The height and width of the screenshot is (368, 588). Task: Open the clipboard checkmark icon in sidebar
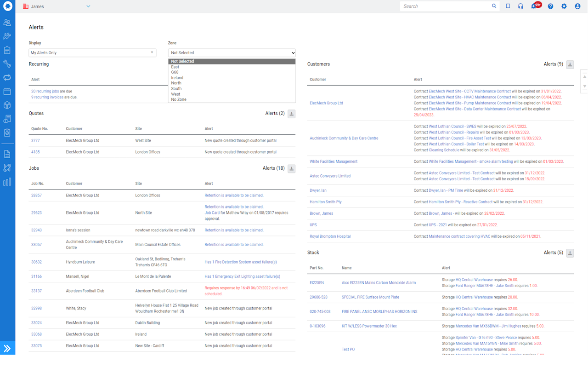tap(7, 132)
